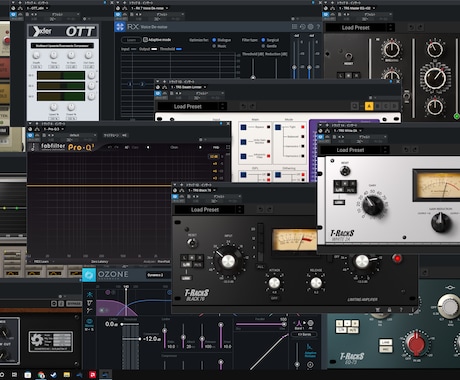The width and height of the screenshot is (460, 380).
Task: Open File Explorer from the taskbar
Action: [x=67, y=375]
